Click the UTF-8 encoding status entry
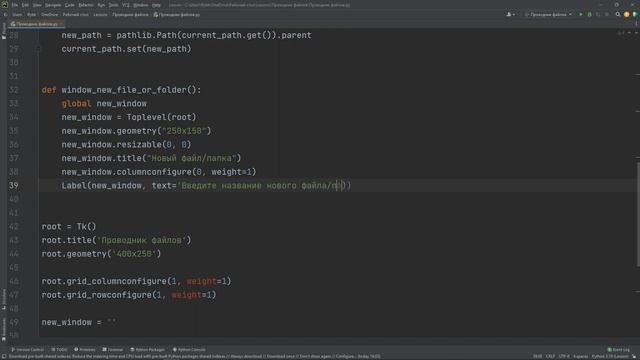This screenshot has height=360, width=640. click(564, 357)
